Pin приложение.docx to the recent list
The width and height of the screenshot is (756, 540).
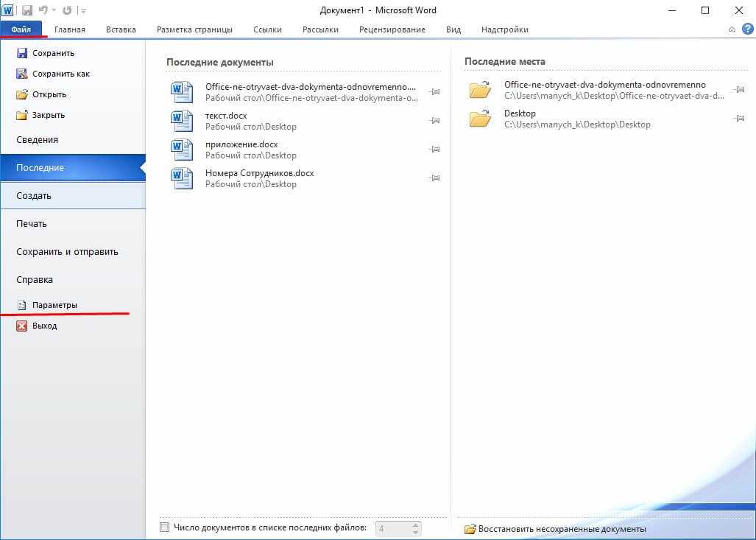coord(434,150)
